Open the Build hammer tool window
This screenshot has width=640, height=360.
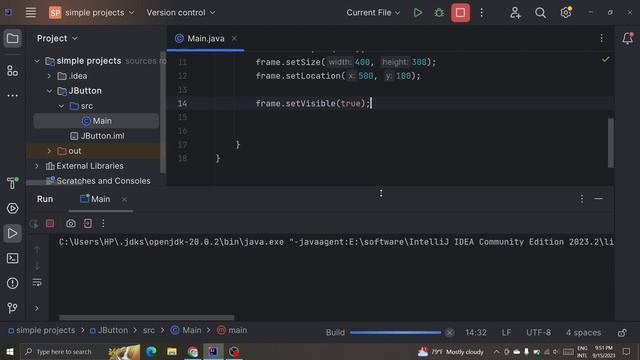click(12, 183)
